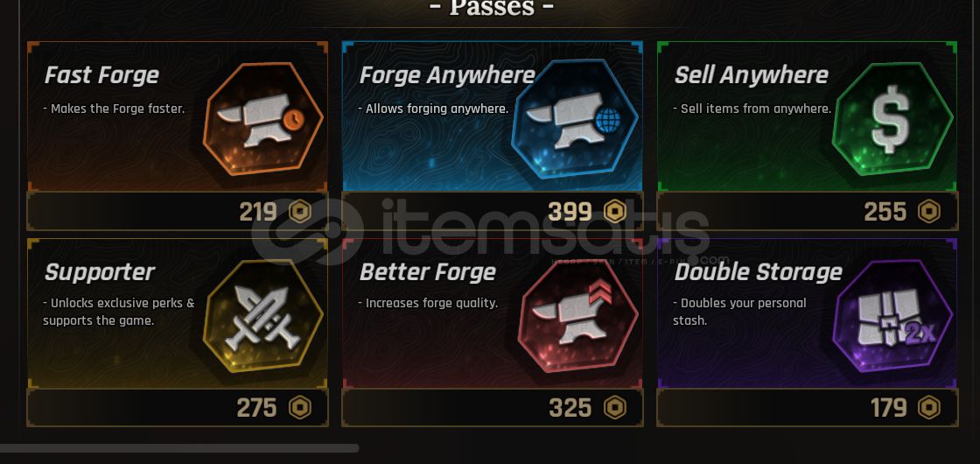
Task: Click the Robux coin next to 399
Action: (x=615, y=211)
